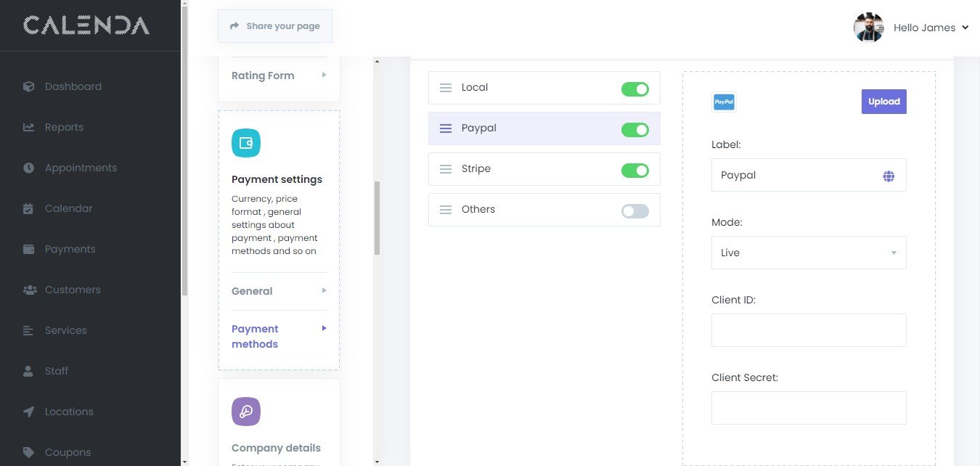Go to Calendar in the sidebar
The width and height of the screenshot is (980, 466).
point(68,208)
